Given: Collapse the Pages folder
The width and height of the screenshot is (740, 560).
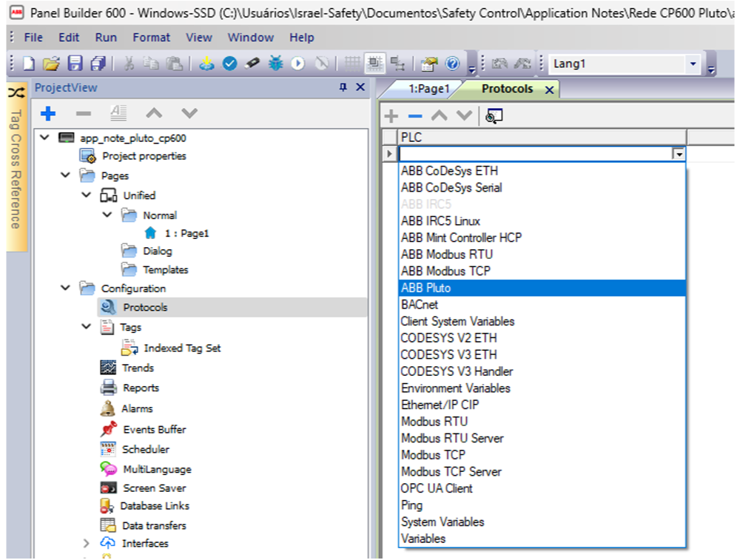Looking at the screenshot, I should pos(66,175).
